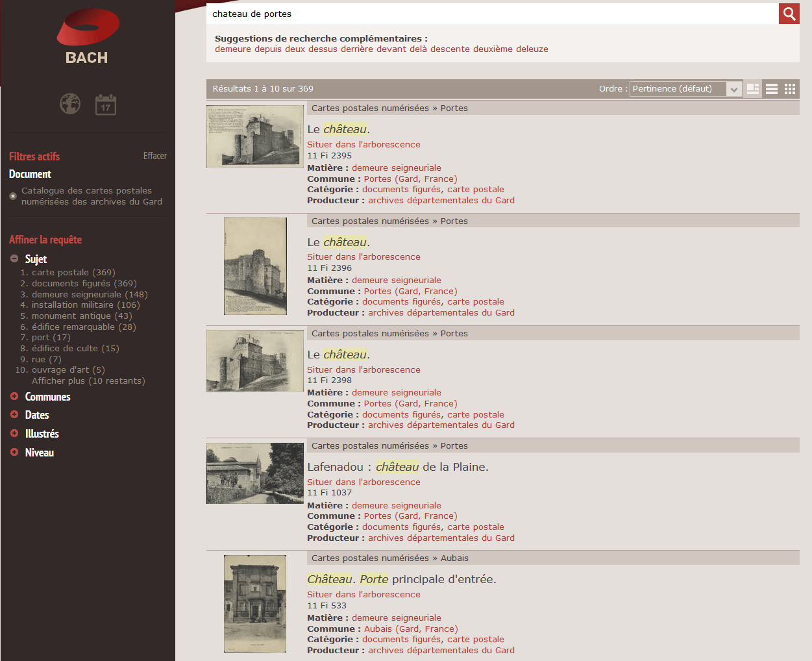Switch results to grid thumbnail view
This screenshot has height=661, width=812.
790,89
